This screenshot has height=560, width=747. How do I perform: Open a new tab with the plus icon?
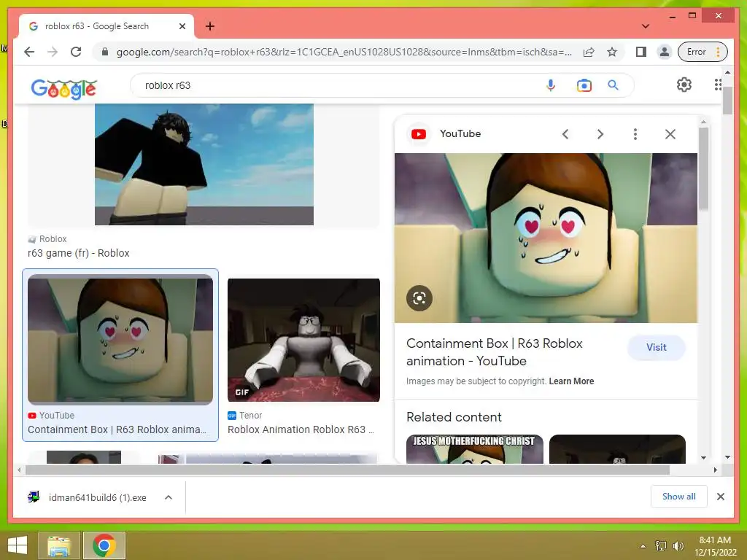pyautogui.click(x=209, y=26)
